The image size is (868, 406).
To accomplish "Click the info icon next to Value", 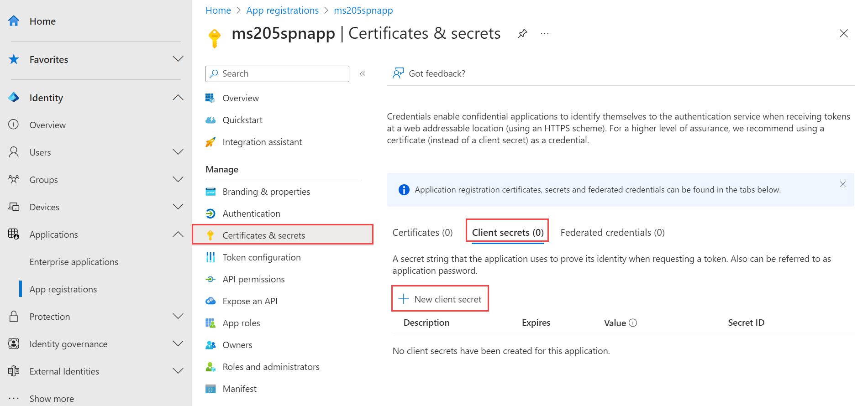I will (x=633, y=323).
